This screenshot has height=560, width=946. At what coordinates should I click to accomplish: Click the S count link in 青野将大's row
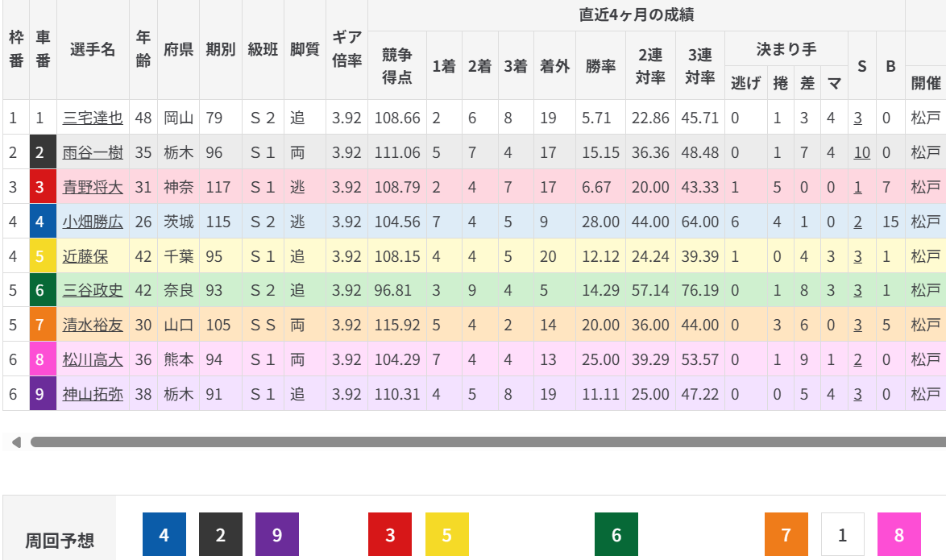click(x=858, y=187)
